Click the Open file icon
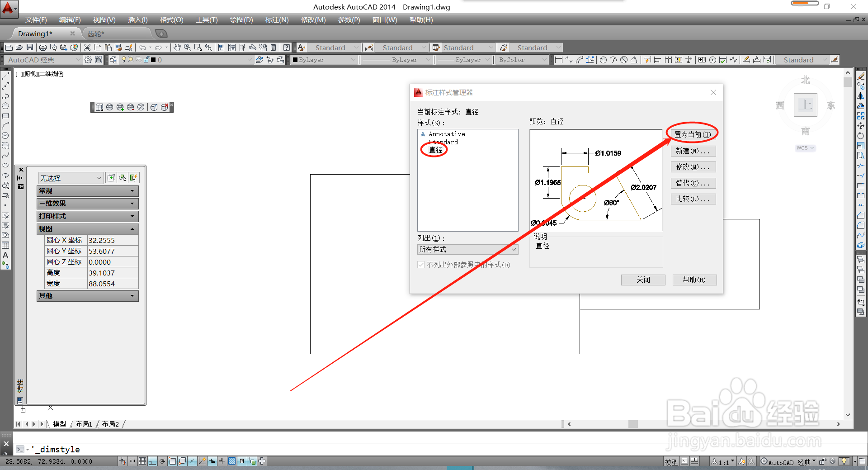Screen dimensions: 868x470 pyautogui.click(x=19, y=47)
